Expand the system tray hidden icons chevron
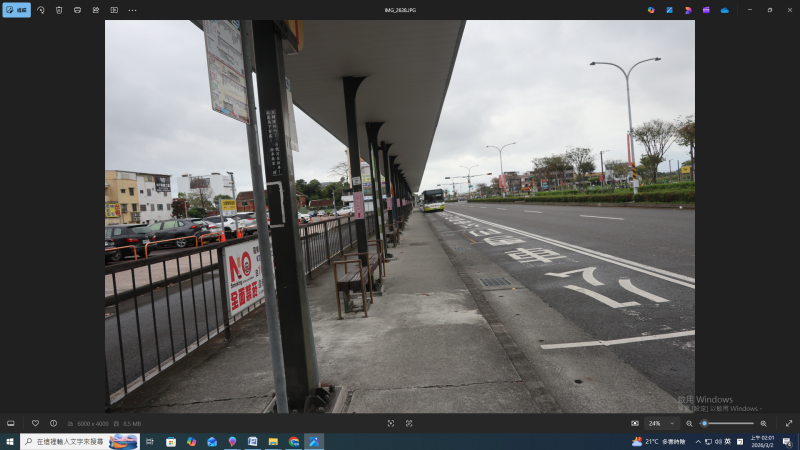Viewport: 800px width, 450px height. [698, 441]
